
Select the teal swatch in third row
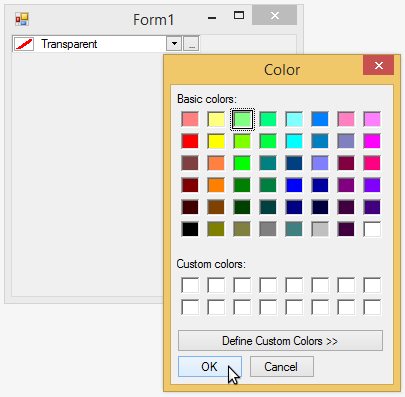268,163
